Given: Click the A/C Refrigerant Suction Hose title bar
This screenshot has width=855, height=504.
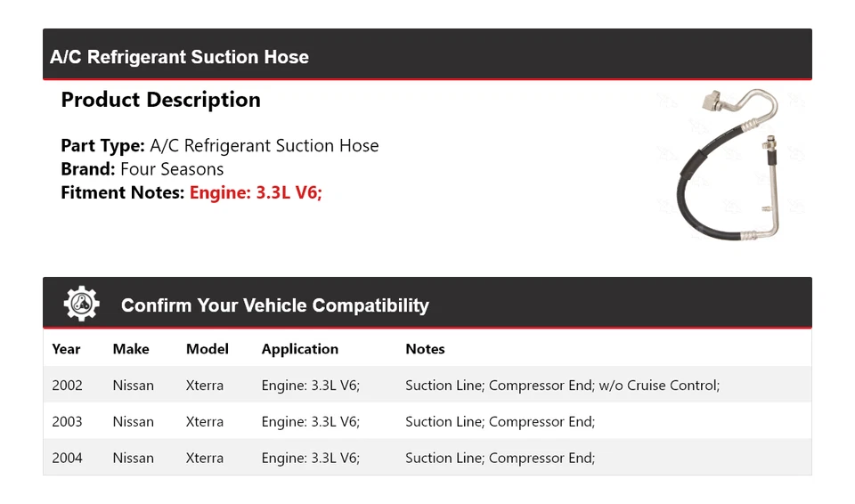Looking at the screenshot, I should pyautogui.click(x=179, y=57).
